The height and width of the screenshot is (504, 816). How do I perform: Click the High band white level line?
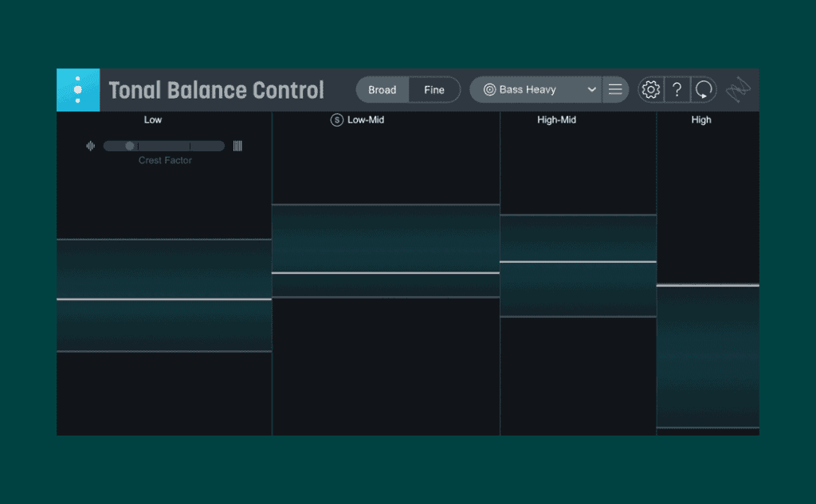click(708, 285)
